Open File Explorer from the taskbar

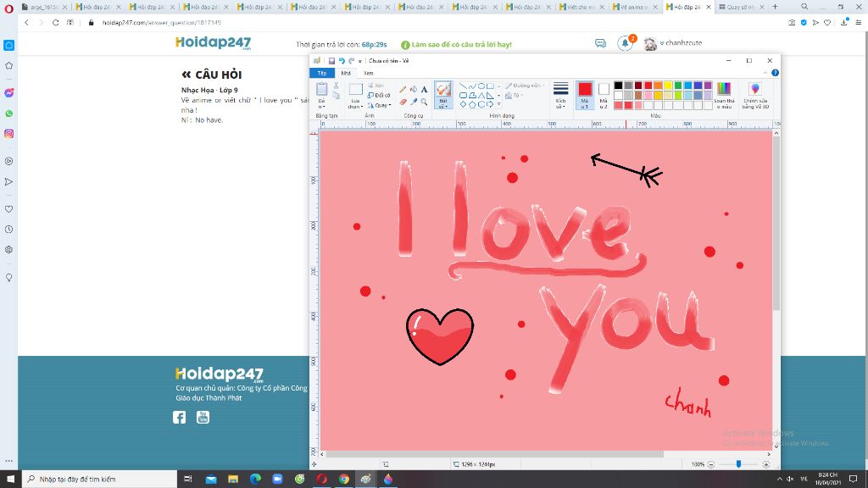point(233,480)
